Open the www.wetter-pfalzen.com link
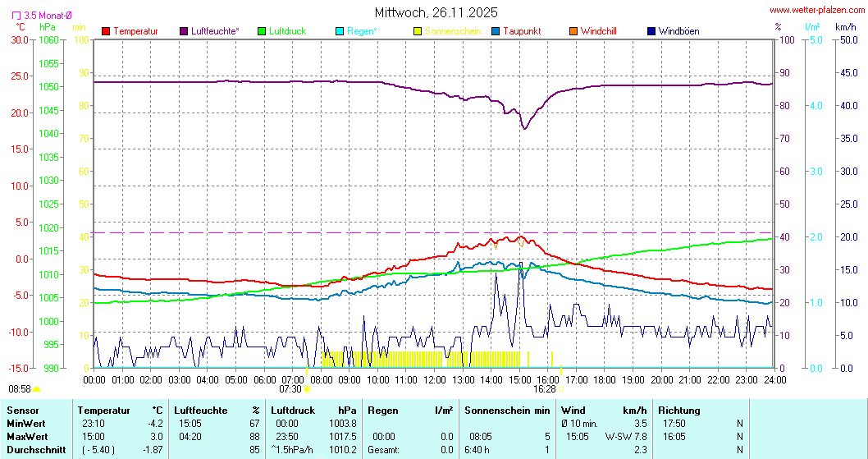This screenshot has width=868, height=459. (817, 11)
